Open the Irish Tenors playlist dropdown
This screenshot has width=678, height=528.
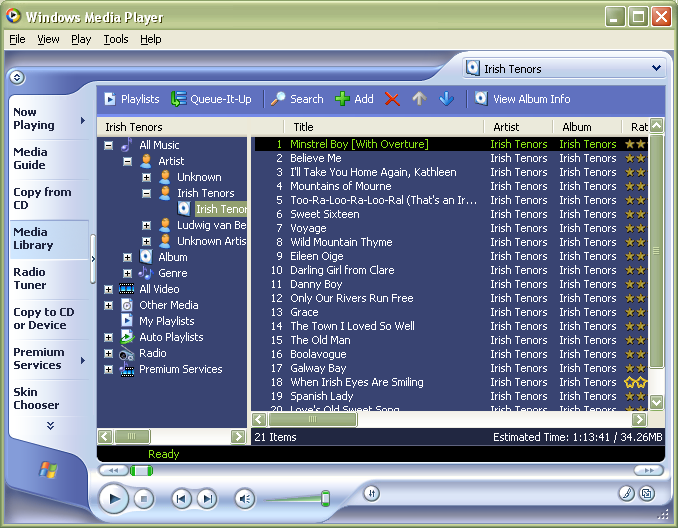click(656, 68)
